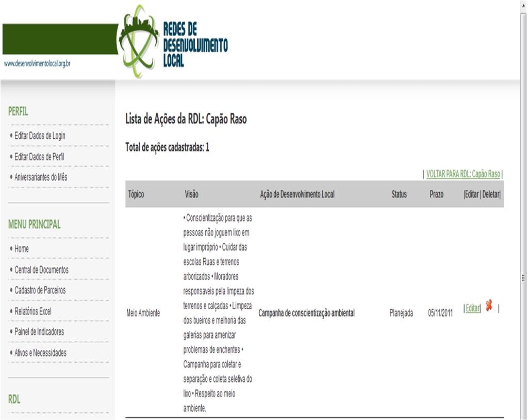Click VOLTAR PARA RDL: Capão Raso link
Image resolution: width=528 pixels, height=420 pixels.
point(463,174)
